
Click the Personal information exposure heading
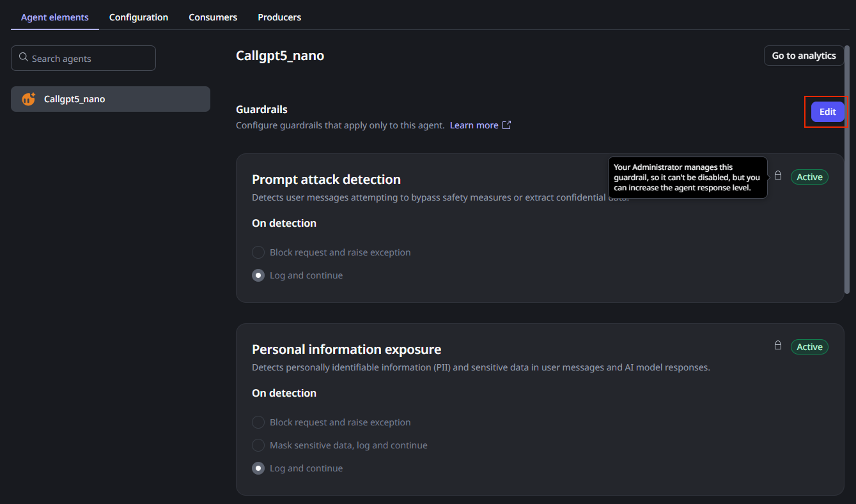click(346, 349)
